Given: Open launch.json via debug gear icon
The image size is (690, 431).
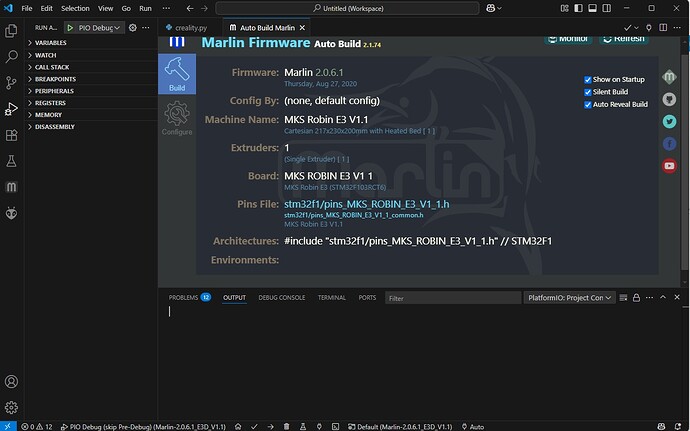Looking at the screenshot, I should [132, 28].
